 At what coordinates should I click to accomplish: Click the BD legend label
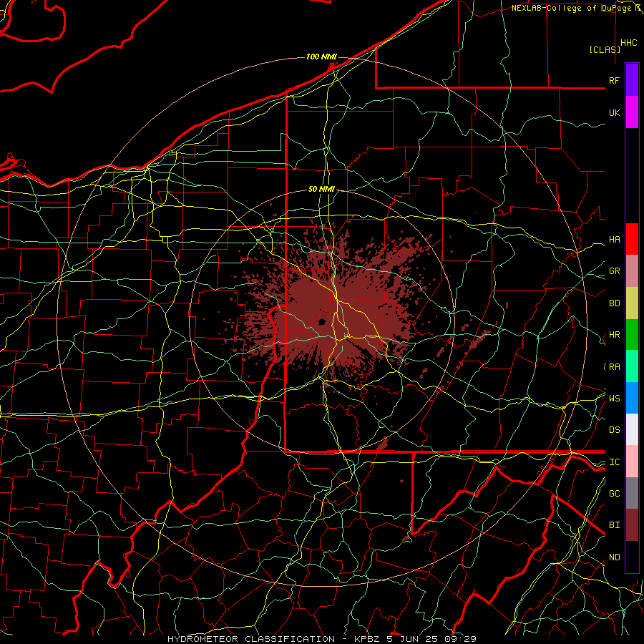tap(615, 303)
